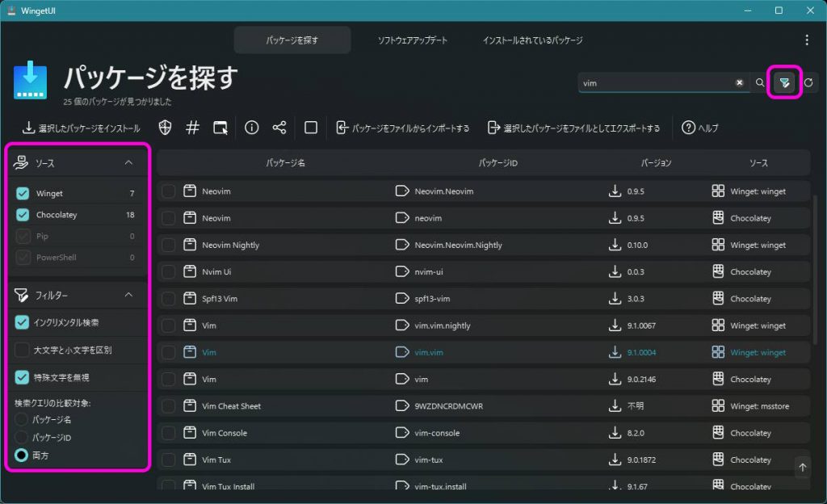
Task: Click download icon beside version 3.0.3
Action: point(615,298)
